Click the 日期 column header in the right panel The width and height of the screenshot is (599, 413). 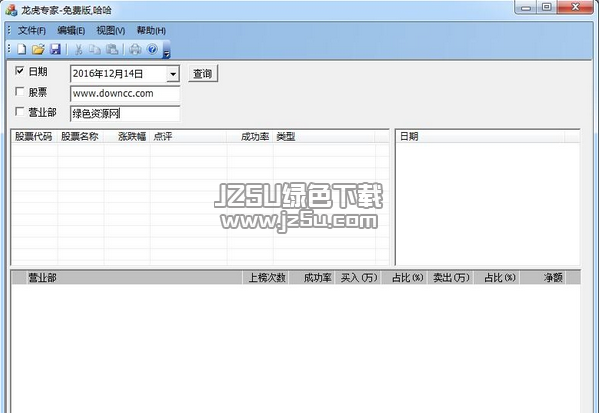[480, 137]
